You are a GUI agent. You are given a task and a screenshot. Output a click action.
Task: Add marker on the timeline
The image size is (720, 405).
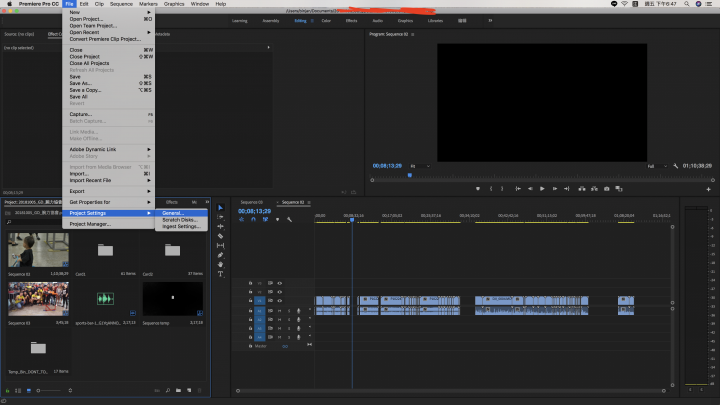[277, 219]
